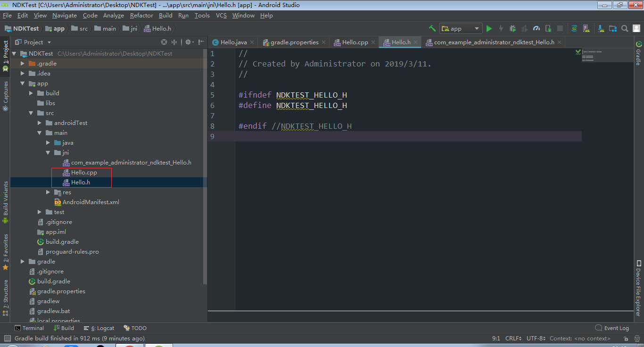Click Attach debugger to Android process icon

pyautogui.click(x=548, y=28)
